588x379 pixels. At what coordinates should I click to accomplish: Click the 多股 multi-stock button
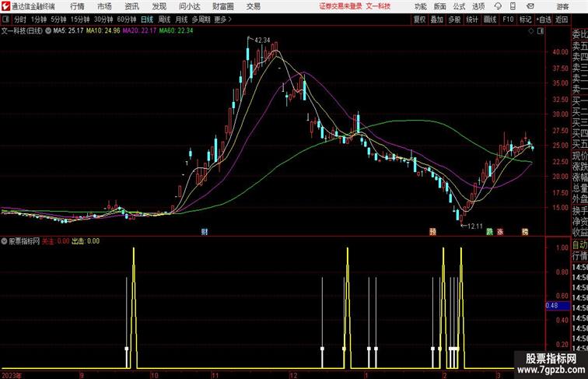click(x=454, y=19)
